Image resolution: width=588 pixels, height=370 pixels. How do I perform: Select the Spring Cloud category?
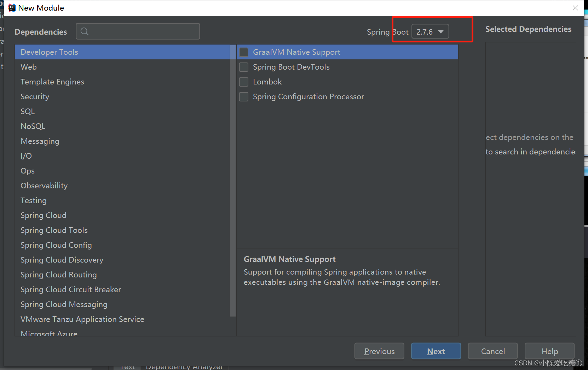122,215
